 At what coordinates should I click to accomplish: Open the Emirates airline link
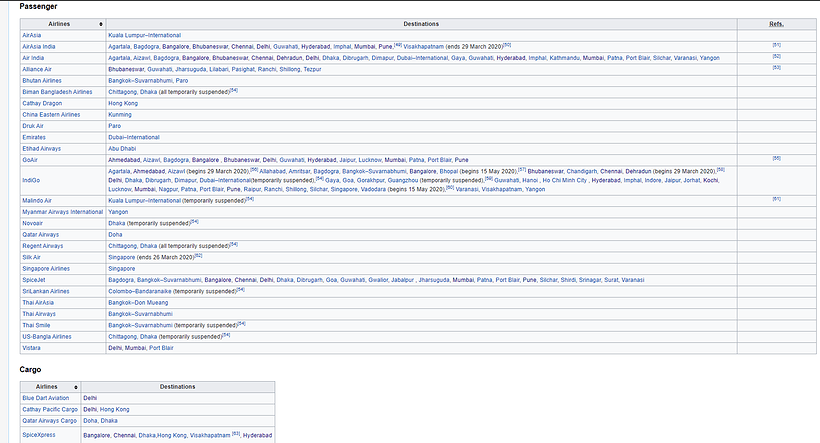coord(34,138)
